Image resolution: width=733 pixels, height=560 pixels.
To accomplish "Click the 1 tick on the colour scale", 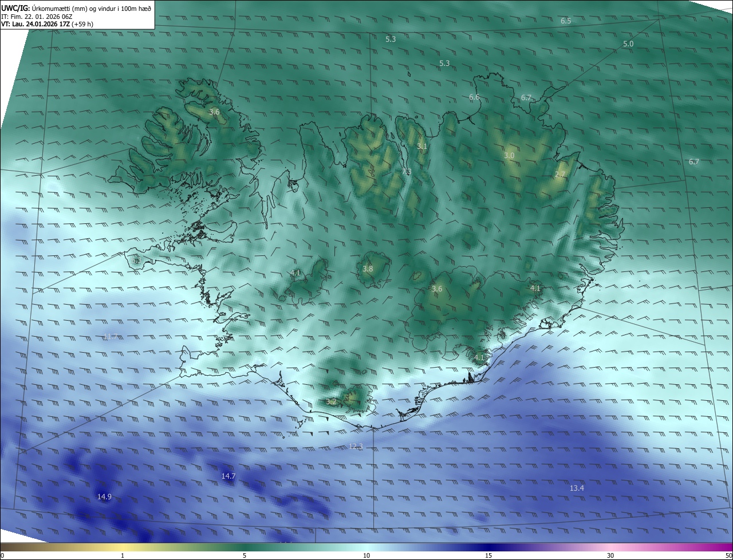I will pyautogui.click(x=123, y=555).
